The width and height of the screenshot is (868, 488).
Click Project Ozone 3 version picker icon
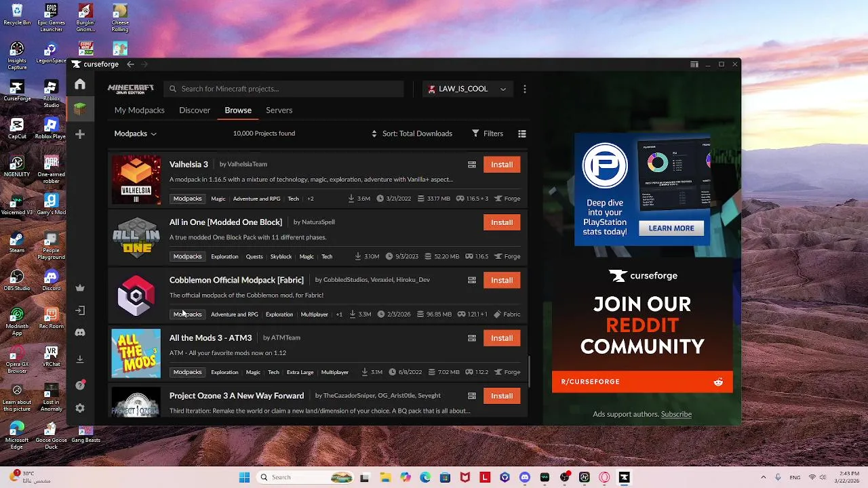(472, 396)
